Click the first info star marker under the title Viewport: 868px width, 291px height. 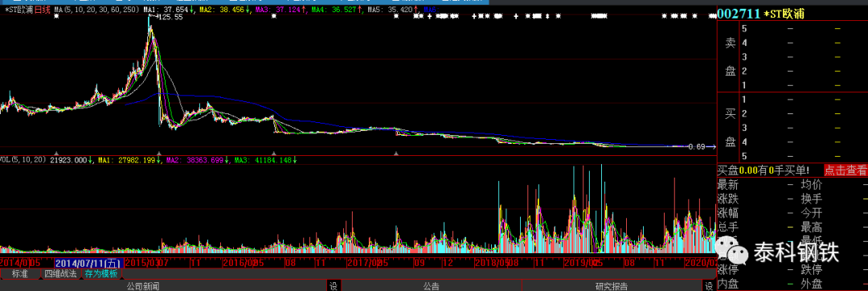tap(56, 17)
